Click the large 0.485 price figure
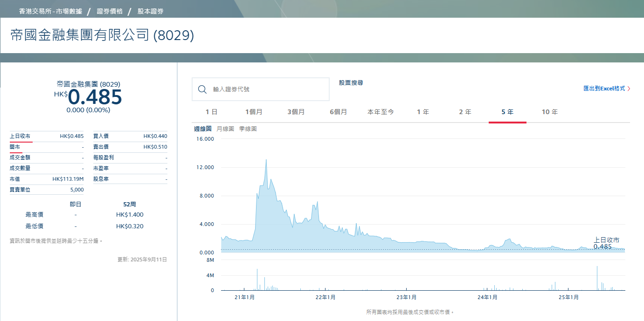Viewport: 644px width, 321px height. tap(95, 97)
